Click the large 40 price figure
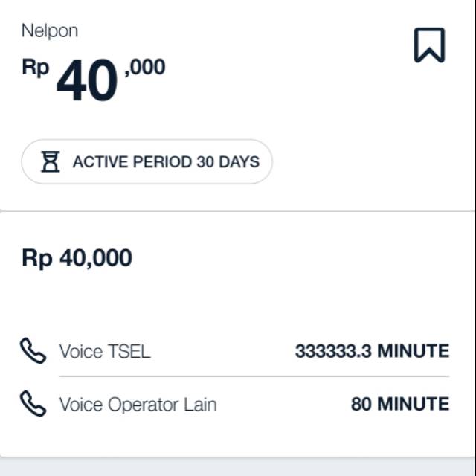 [87, 81]
